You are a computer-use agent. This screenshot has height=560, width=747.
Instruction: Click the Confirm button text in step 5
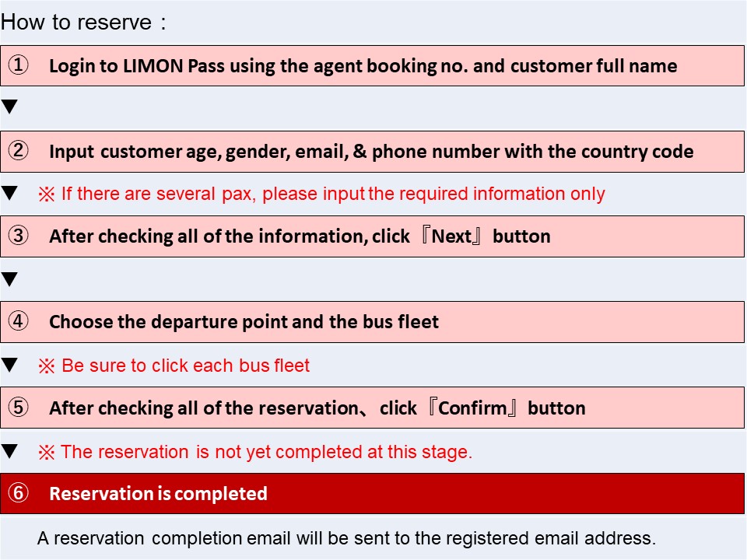[x=472, y=408]
